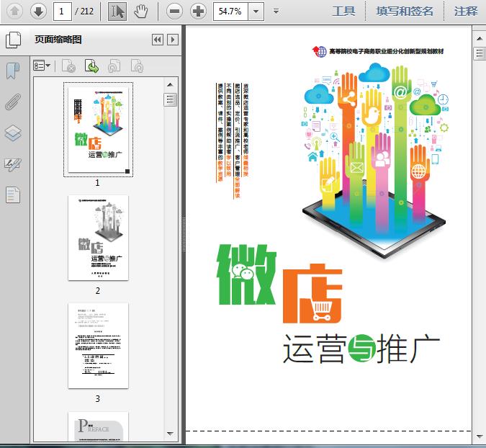Open the Attachments paperclip panel
This screenshot has width=486, height=448.
point(13,102)
